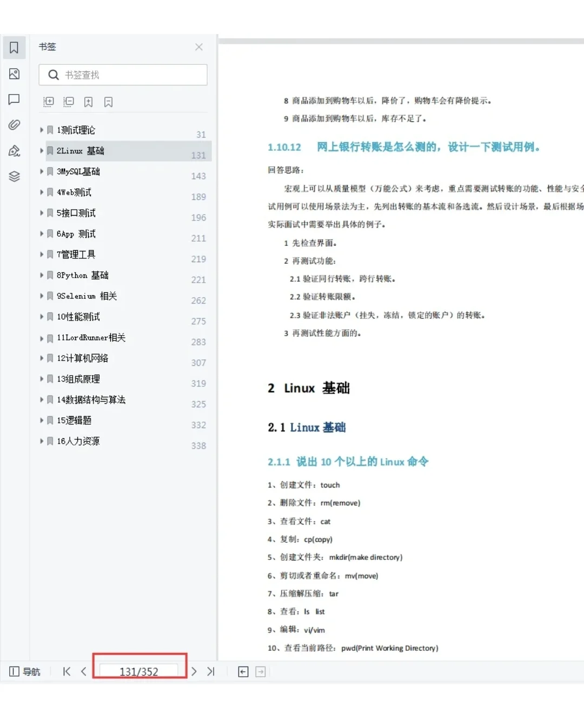This screenshot has width=584, height=728.
Task: Click inside the 书签查找 search box
Action: click(123, 75)
